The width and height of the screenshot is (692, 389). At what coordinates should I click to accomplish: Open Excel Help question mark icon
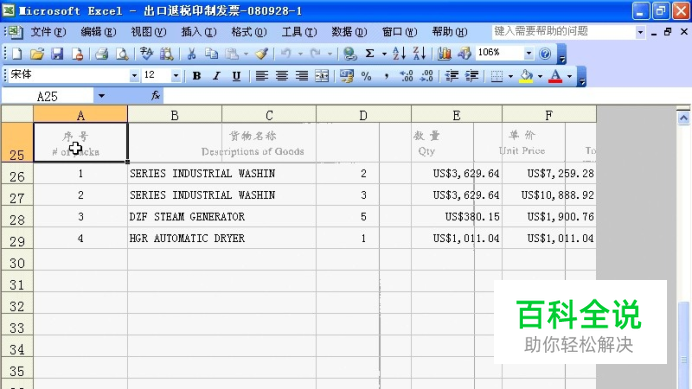pos(545,54)
